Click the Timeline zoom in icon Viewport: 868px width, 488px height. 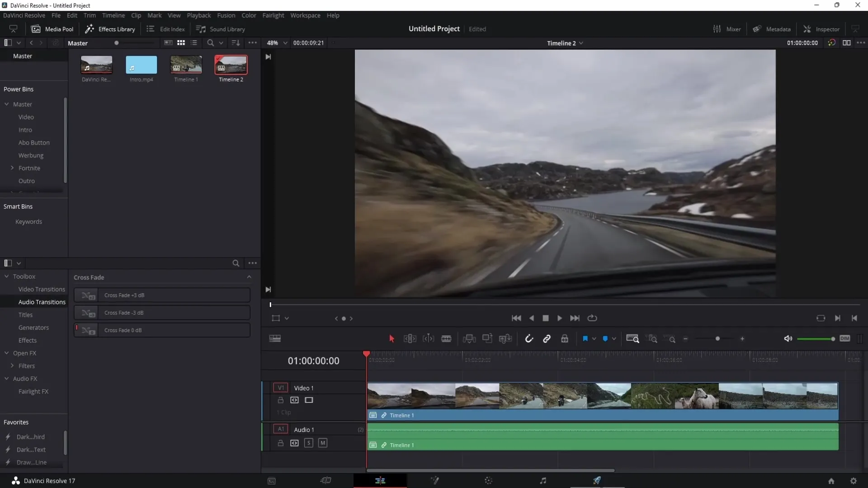click(743, 338)
